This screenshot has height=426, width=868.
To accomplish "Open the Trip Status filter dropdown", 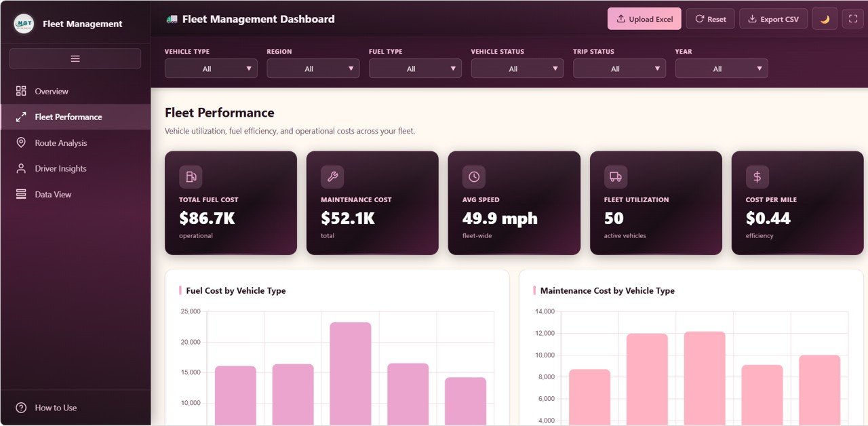I will point(619,68).
